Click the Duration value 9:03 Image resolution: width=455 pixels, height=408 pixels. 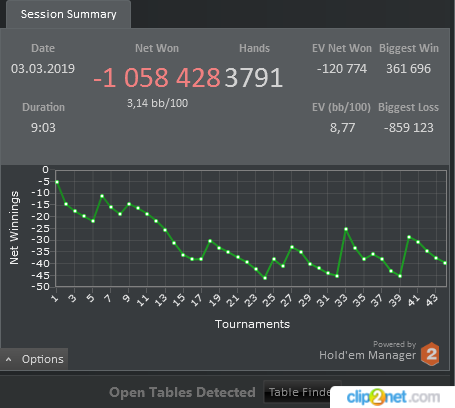coord(43,128)
